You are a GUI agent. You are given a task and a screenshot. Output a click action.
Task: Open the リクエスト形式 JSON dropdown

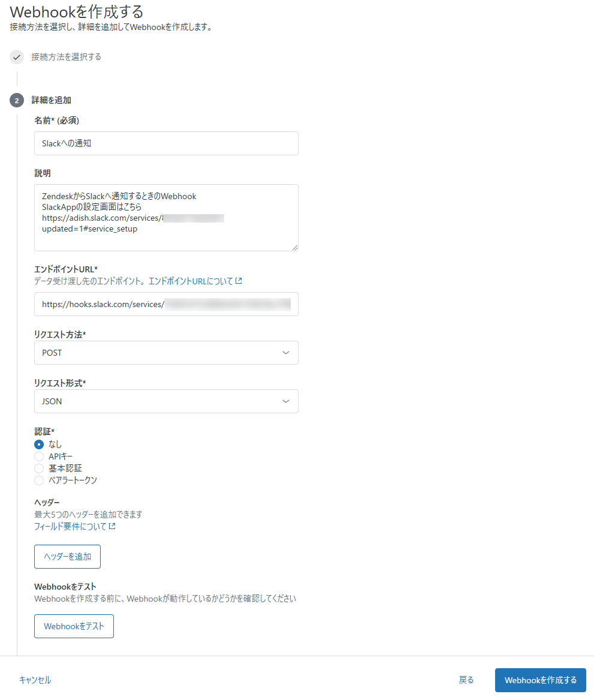(x=167, y=401)
